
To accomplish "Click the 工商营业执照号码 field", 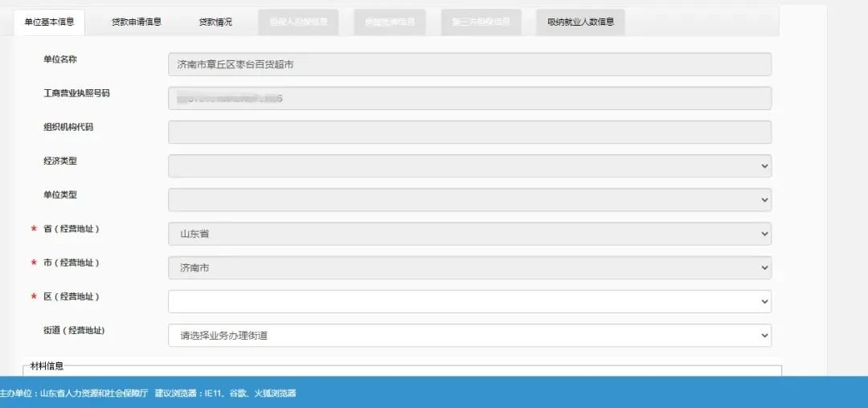I will (469, 98).
